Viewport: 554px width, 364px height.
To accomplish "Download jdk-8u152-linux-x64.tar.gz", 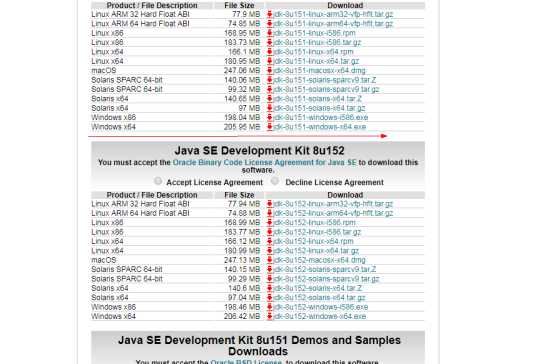I will coord(316,251).
